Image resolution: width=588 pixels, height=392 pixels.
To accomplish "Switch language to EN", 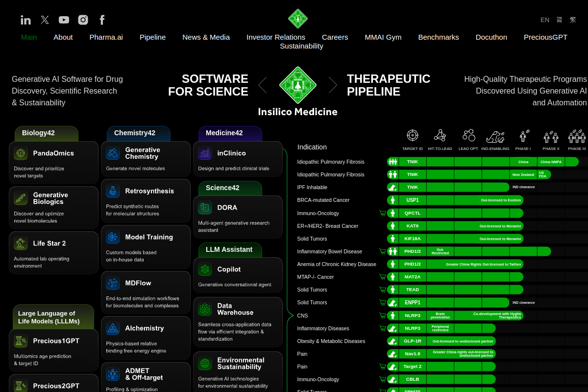I will pyautogui.click(x=545, y=20).
